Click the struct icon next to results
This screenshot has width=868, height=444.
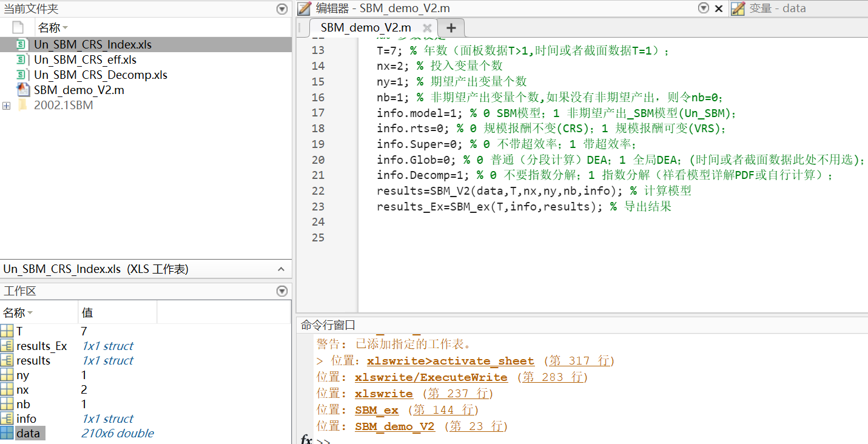click(7, 360)
